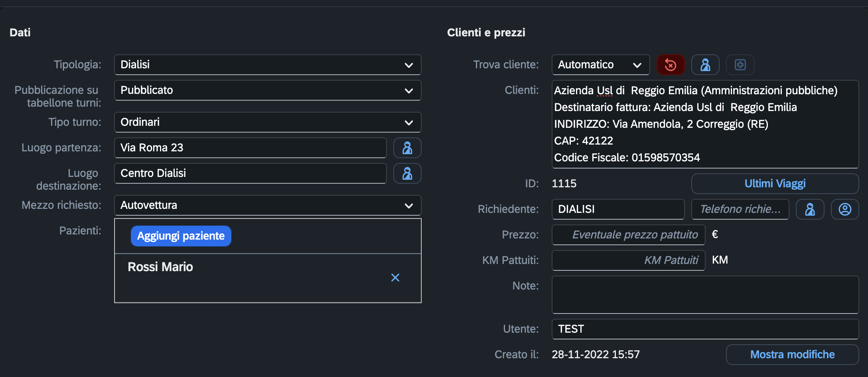868x377 pixels.
Task: Click the user profile circle icon
Action: pyautogui.click(x=845, y=209)
